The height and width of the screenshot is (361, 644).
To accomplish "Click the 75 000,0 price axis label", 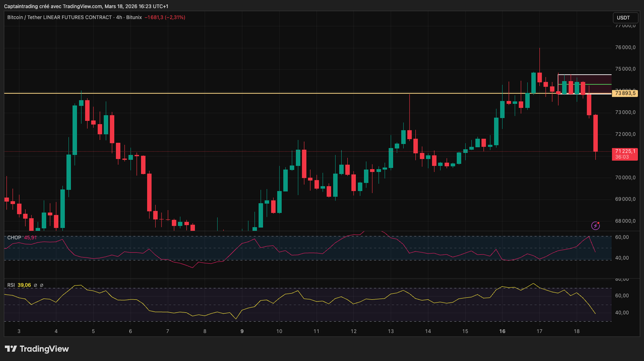I will (x=626, y=69).
